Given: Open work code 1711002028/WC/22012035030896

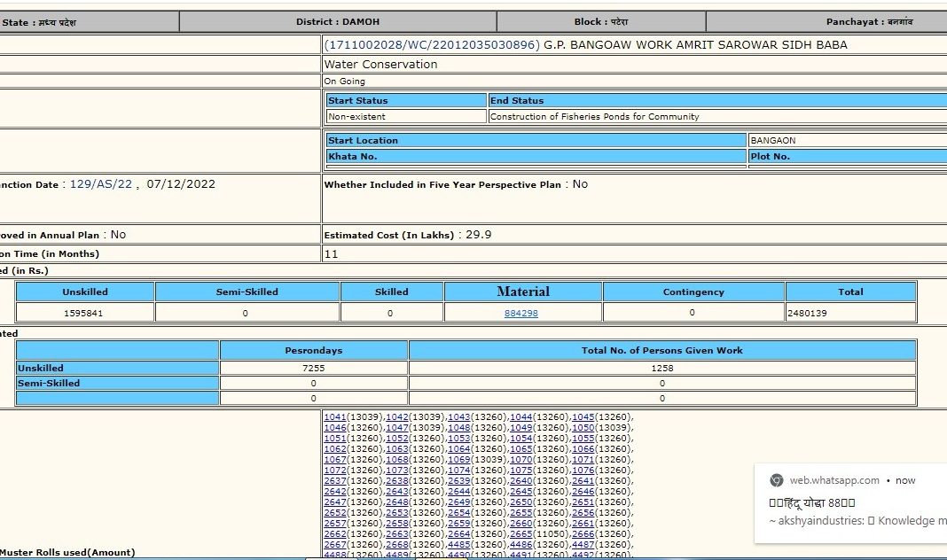Looking at the screenshot, I should [432, 44].
